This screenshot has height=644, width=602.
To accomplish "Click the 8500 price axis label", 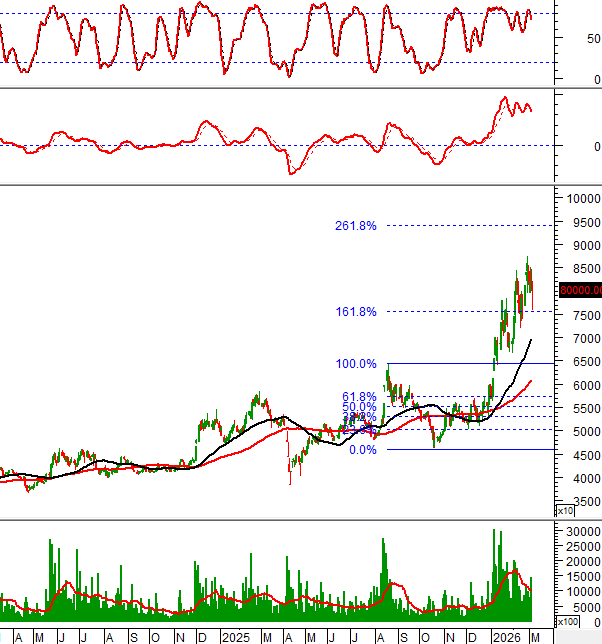I will 578,269.
